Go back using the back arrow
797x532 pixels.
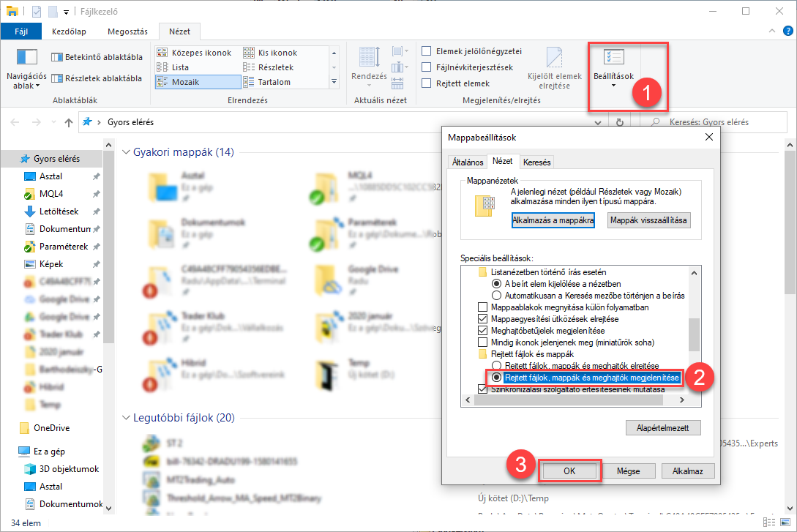pos(15,122)
